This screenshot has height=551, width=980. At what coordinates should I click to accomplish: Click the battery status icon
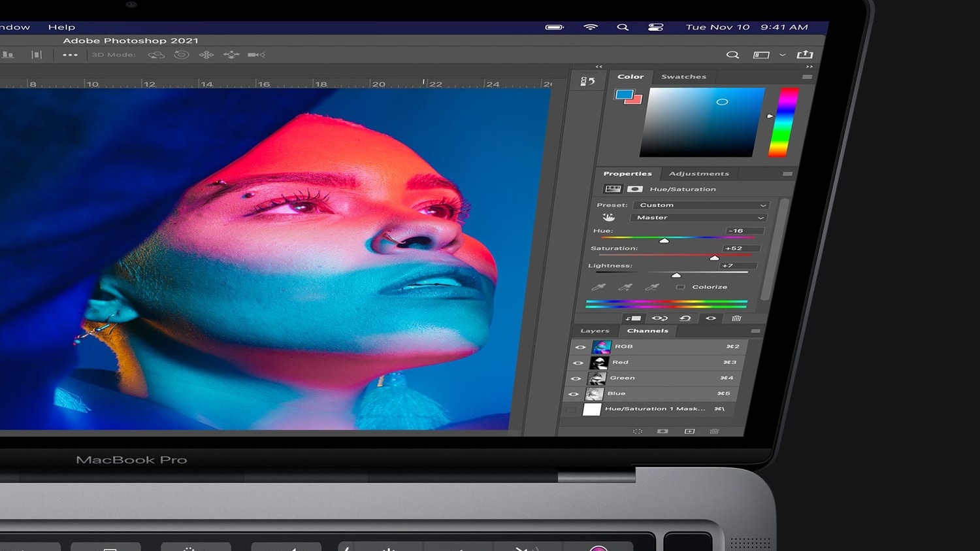point(555,27)
